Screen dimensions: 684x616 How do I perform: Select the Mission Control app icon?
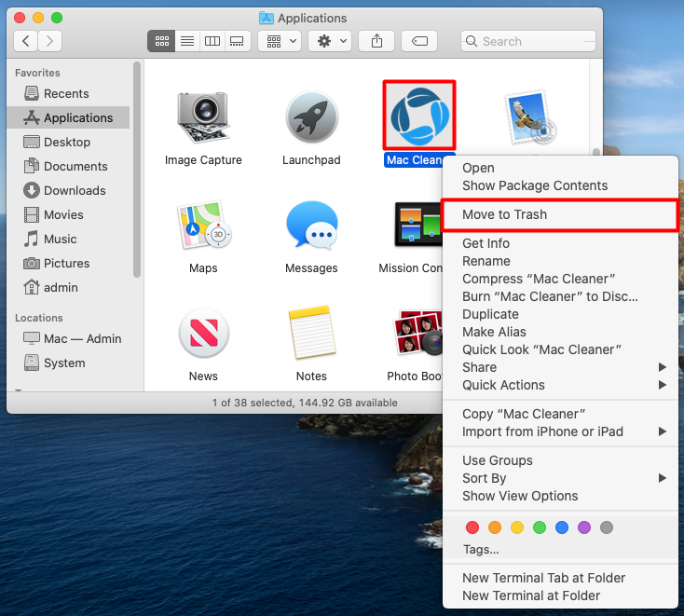click(x=417, y=225)
